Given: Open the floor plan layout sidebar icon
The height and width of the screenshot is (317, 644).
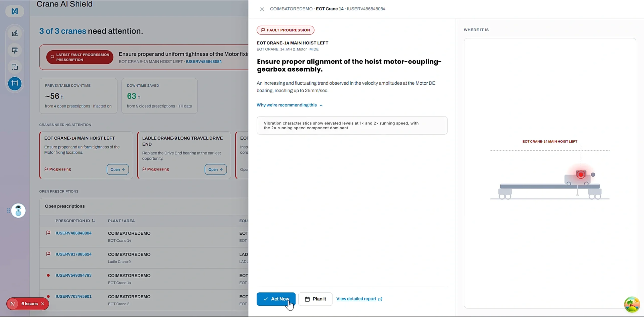Looking at the screenshot, I should (x=15, y=67).
